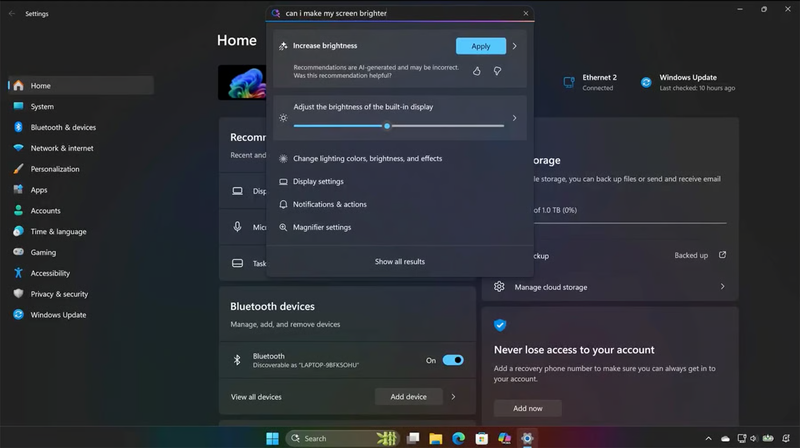Click the built-in display brightness slider handle
The height and width of the screenshot is (448, 800).
point(387,126)
